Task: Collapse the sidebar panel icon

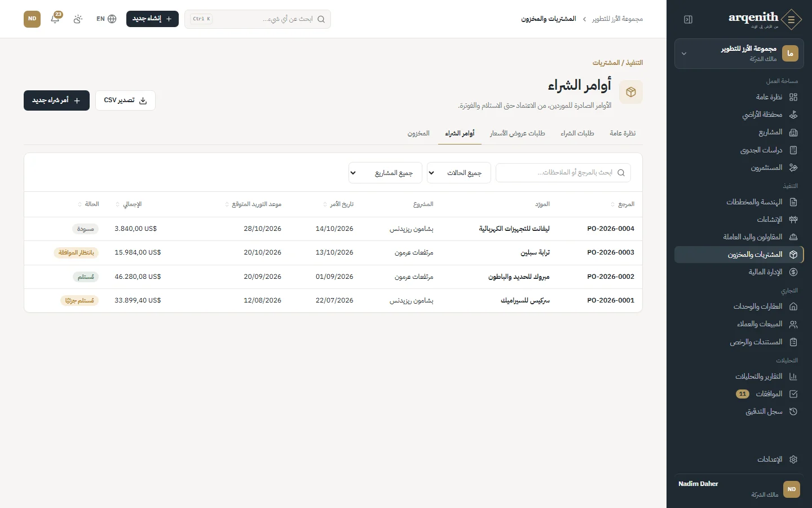Action: pos(688,19)
